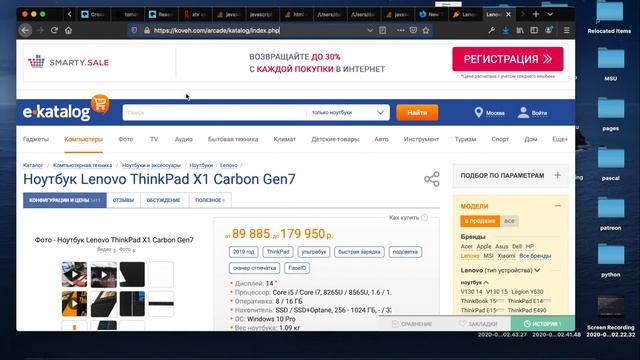The width and height of the screenshot is (640, 360).
Task: Show sidebars icon in browser toolbar
Action: click(534, 30)
